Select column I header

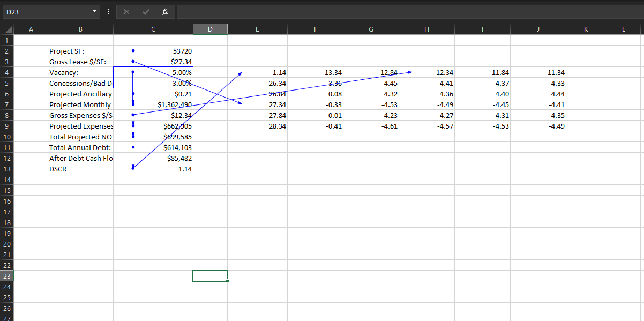tap(482, 29)
